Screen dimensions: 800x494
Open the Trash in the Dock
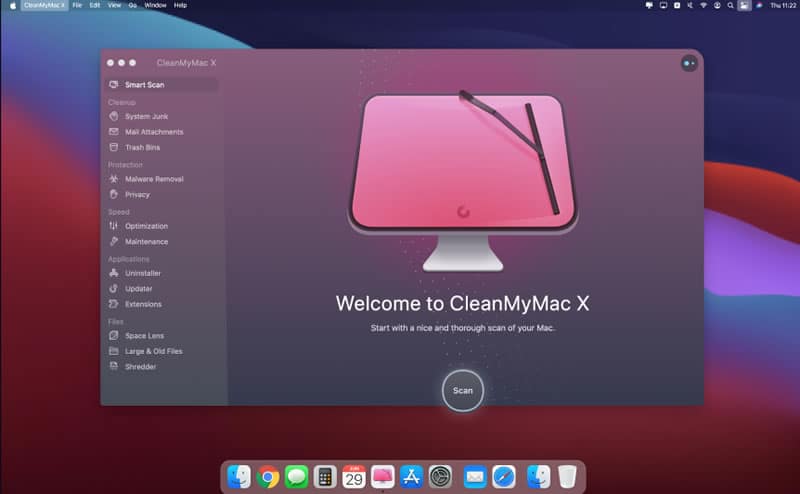click(x=567, y=477)
